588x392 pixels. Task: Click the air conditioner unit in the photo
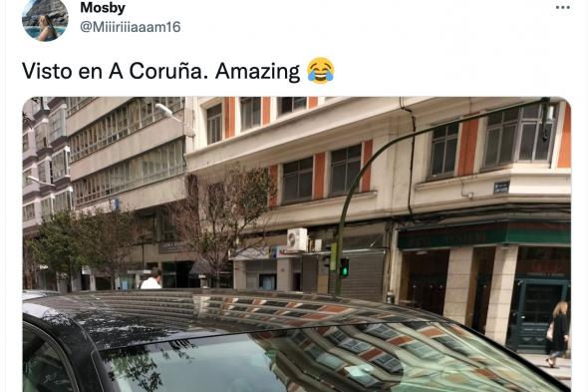pos(297,239)
